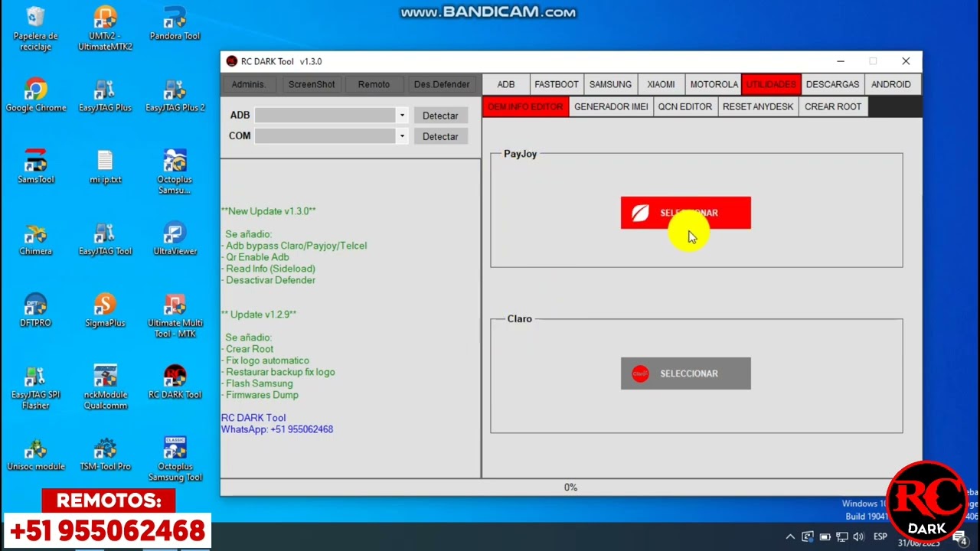Screen dimensions: 980x551
Task: Open the taskbar volume icon
Action: (x=858, y=536)
